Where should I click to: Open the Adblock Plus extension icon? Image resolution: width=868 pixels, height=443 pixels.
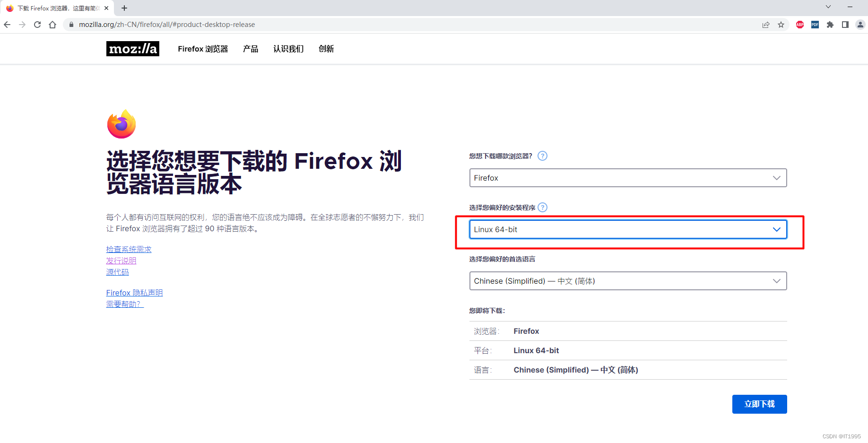[800, 25]
